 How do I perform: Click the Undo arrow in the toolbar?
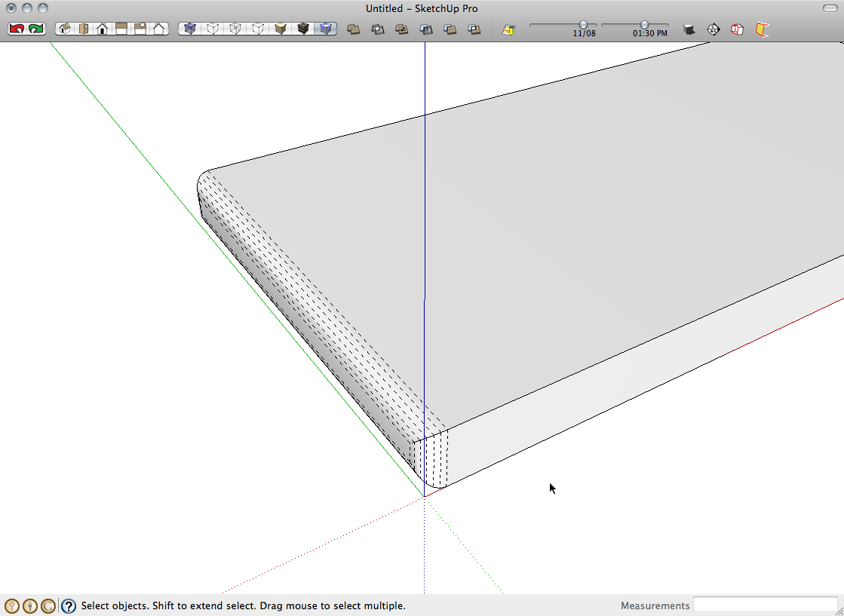(17, 29)
